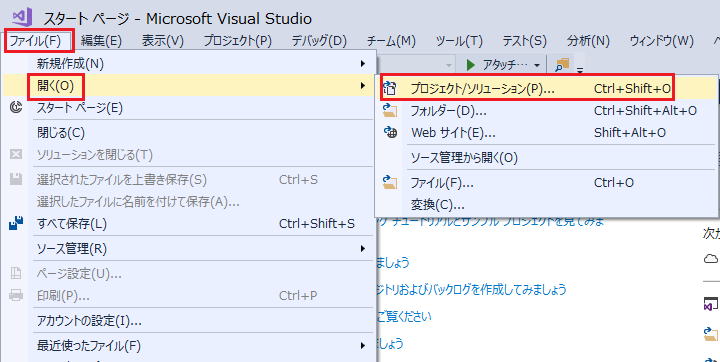The width and height of the screenshot is (720, 362).
Task: Select フォルダー(D)... submenu item
Action: tap(546, 110)
